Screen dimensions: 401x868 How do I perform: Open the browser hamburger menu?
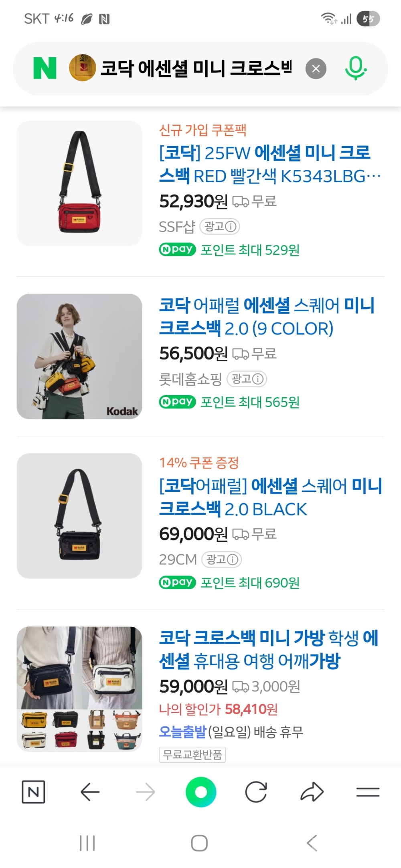pyautogui.click(x=368, y=792)
